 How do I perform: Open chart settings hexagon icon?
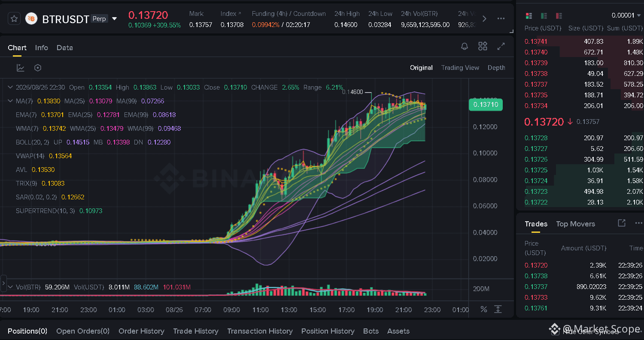tap(38, 68)
